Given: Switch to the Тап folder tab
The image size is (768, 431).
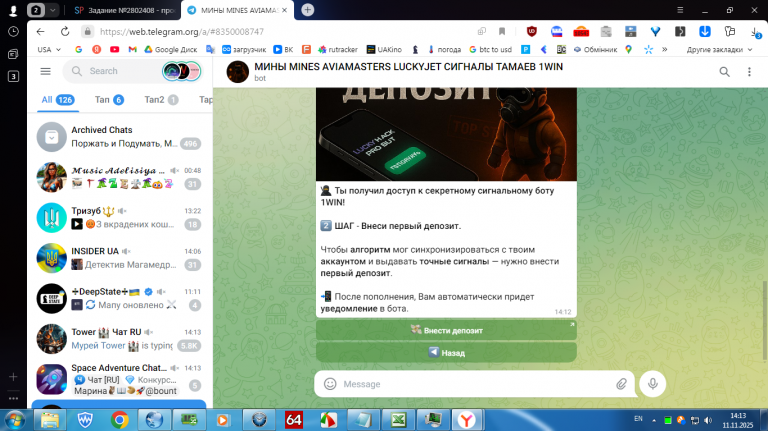Looking at the screenshot, I should (109, 100).
